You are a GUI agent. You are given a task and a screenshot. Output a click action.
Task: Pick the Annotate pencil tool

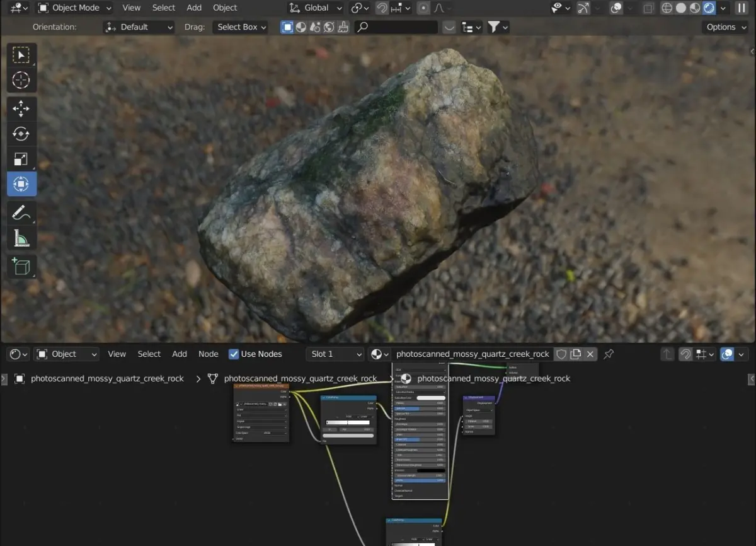pyautogui.click(x=21, y=212)
